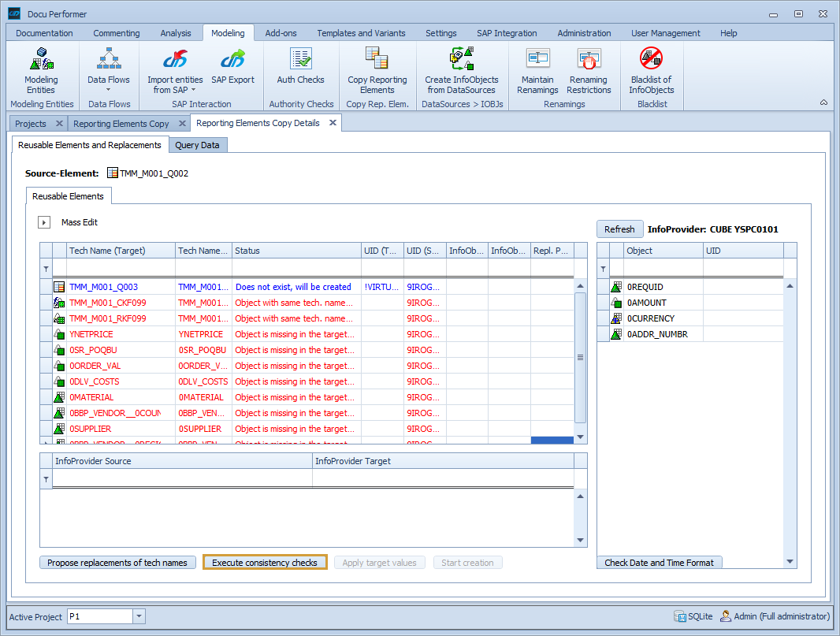Open the Data Flows dropdown arrow
840x636 pixels.
pos(109,90)
